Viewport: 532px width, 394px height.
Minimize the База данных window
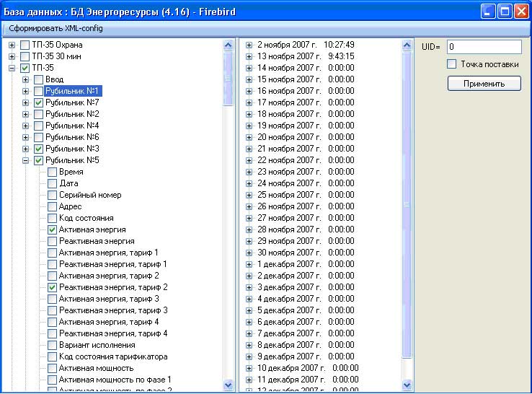[x=488, y=12]
